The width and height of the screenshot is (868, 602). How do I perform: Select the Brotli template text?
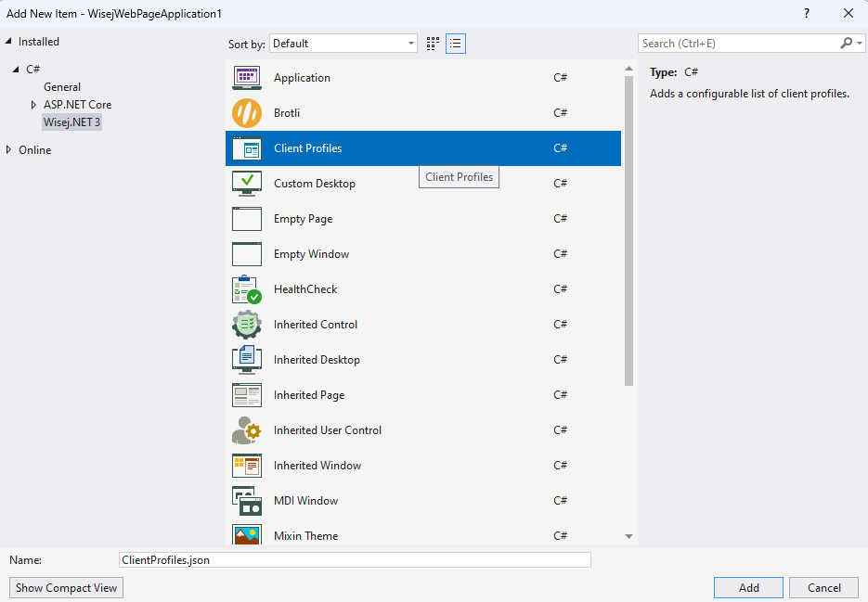tap(287, 113)
